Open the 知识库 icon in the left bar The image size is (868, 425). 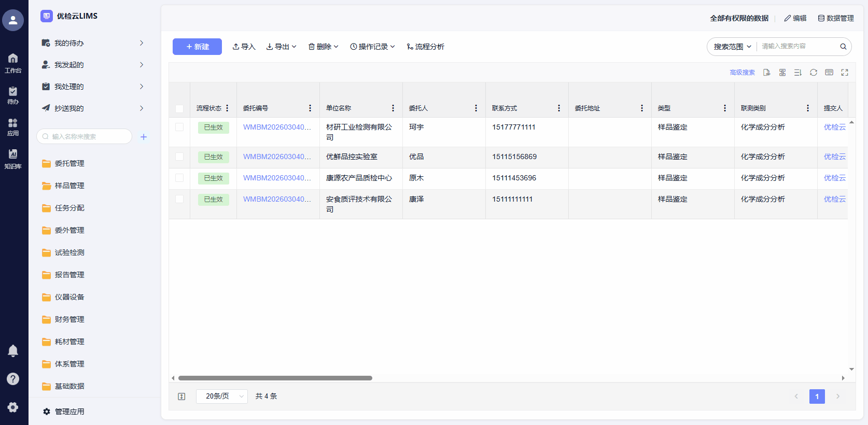click(x=13, y=158)
